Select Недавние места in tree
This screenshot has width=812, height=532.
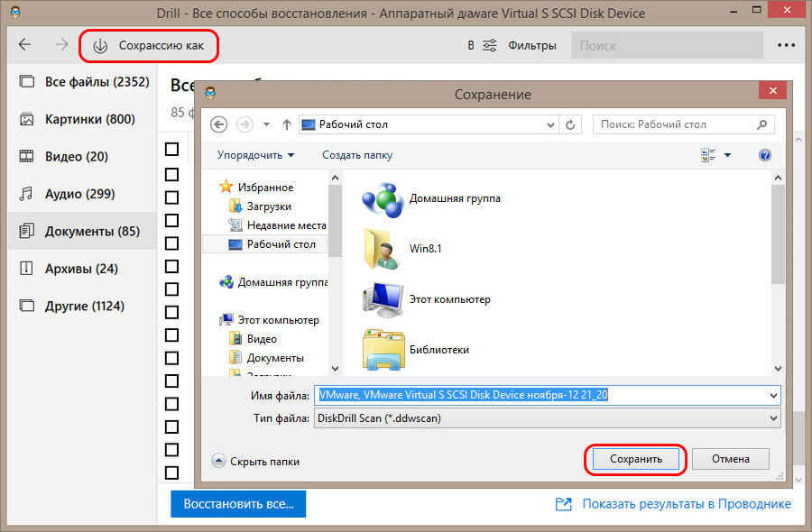[x=277, y=225]
